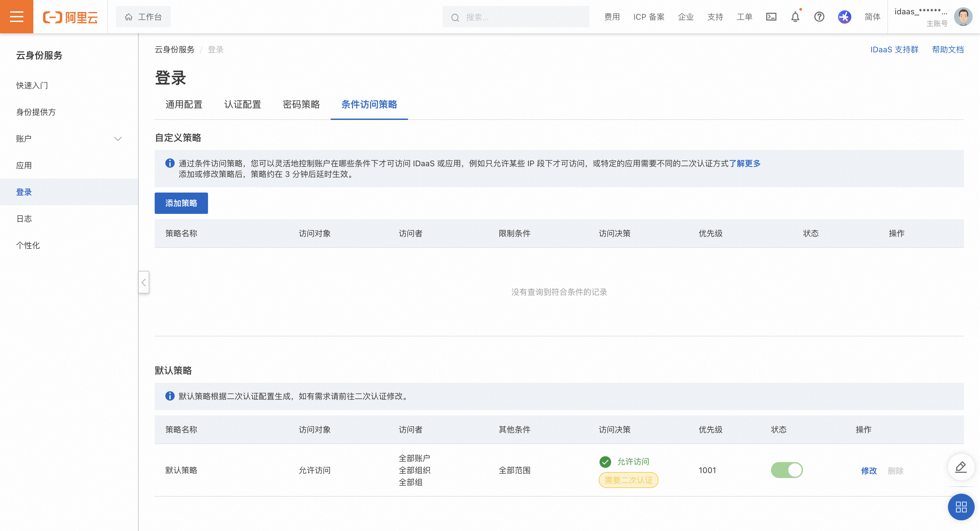Open the ICP 备案 top menu
The image size is (980, 531).
(649, 17)
